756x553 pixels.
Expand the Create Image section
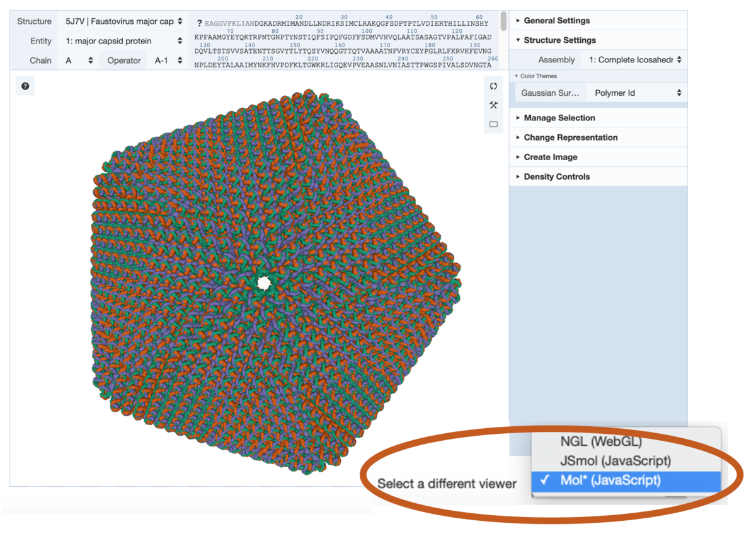(550, 157)
